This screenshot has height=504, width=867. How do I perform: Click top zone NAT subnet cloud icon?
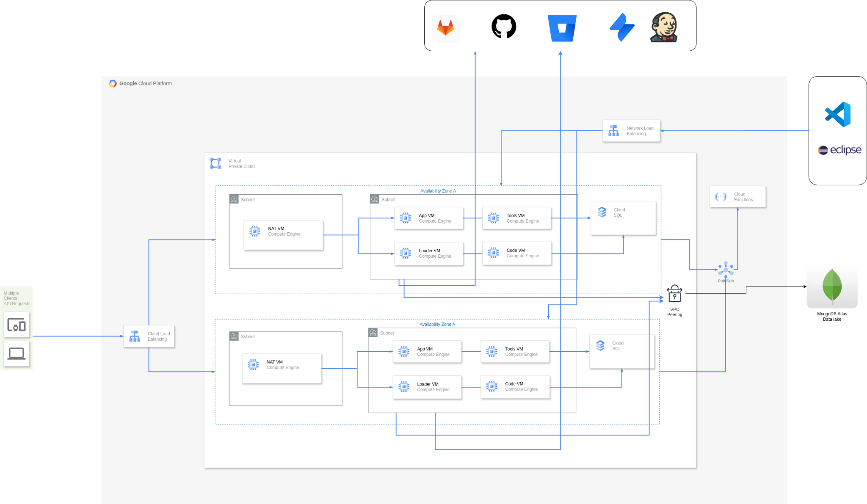(x=234, y=199)
